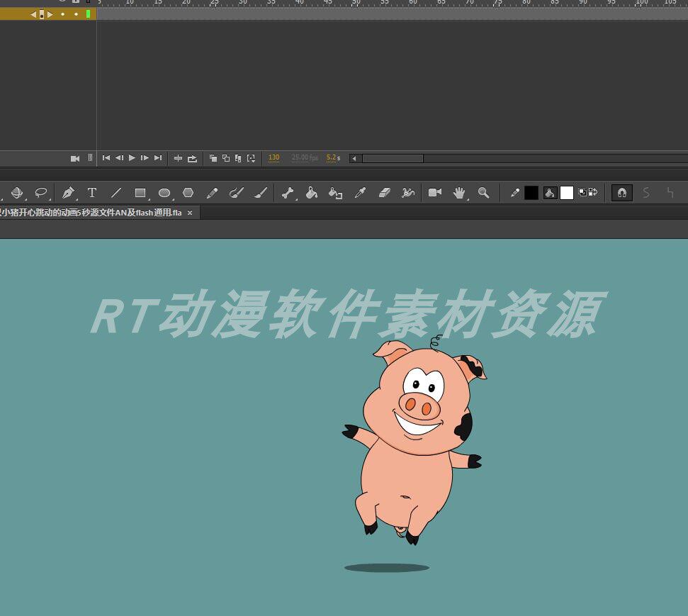Toggle Snap to Objects magnet

point(621,193)
